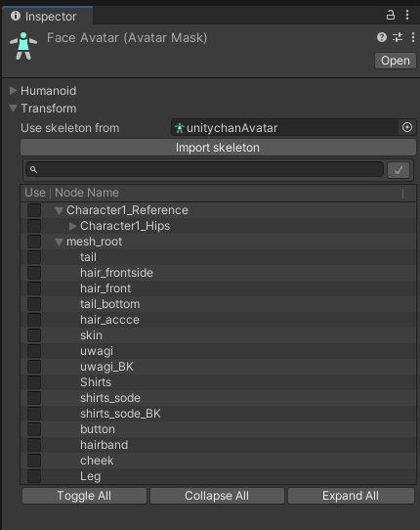This screenshot has width=420, height=530.
Task: Select the hairband node name
Action: 104,445
